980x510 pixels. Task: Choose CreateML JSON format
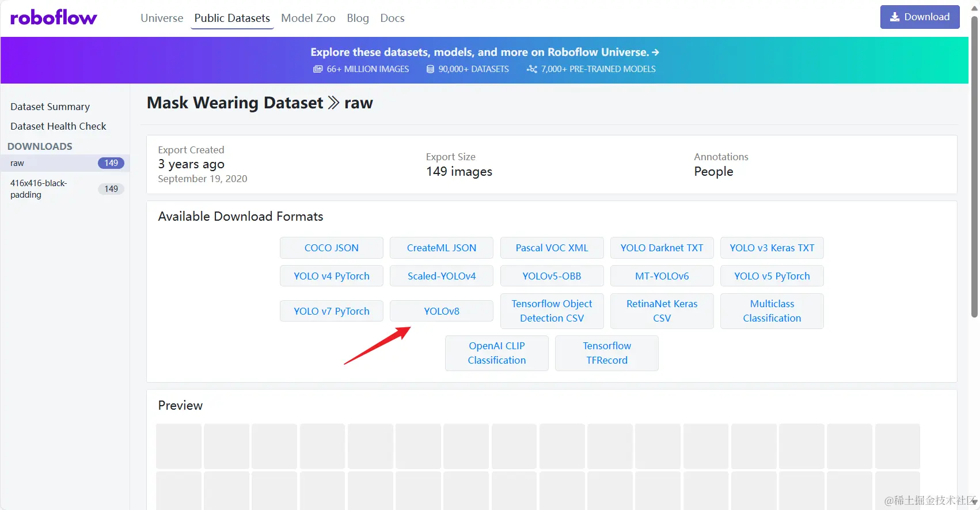442,248
